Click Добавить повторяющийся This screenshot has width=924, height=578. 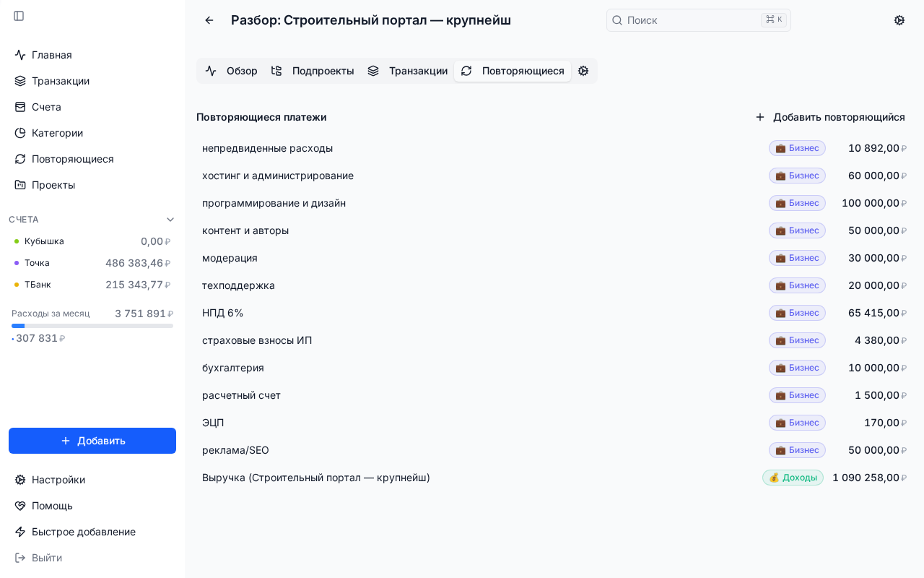point(830,117)
